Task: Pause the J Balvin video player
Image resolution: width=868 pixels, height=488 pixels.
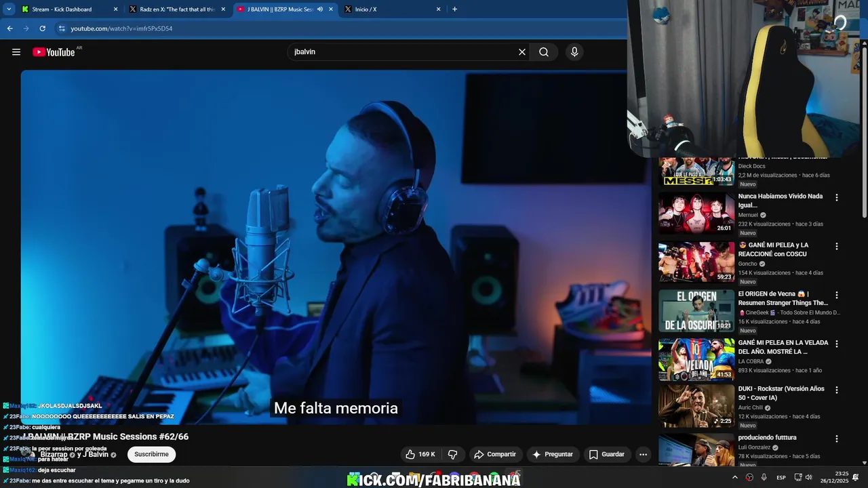Action: click(336, 247)
